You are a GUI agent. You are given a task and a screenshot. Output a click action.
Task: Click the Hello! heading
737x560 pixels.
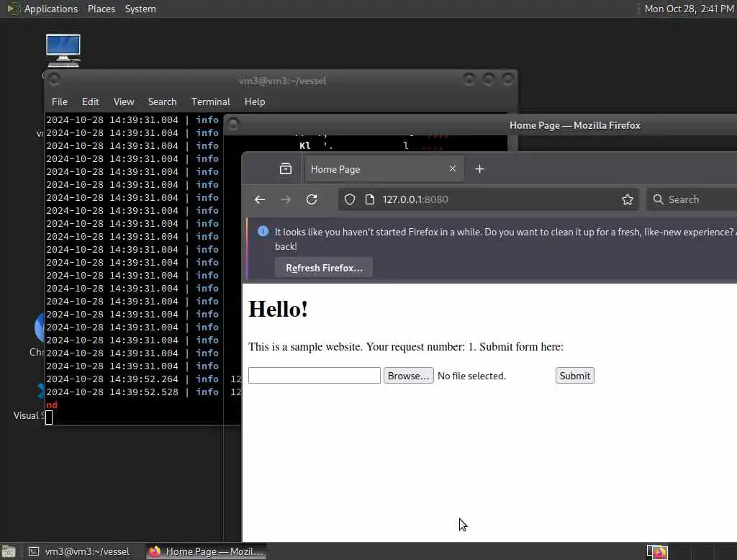[279, 310]
